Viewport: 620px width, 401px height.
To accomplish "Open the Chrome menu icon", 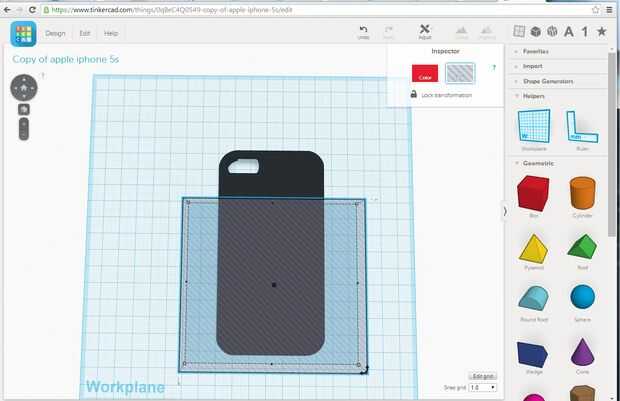I will (610, 10).
